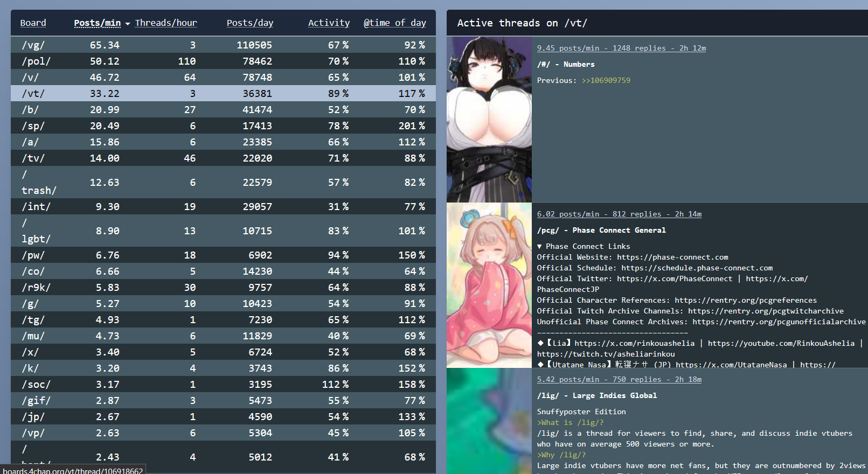Viewport: 868px width, 474px height.
Task: Click the 201 % time-of-day value
Action: pos(412,126)
